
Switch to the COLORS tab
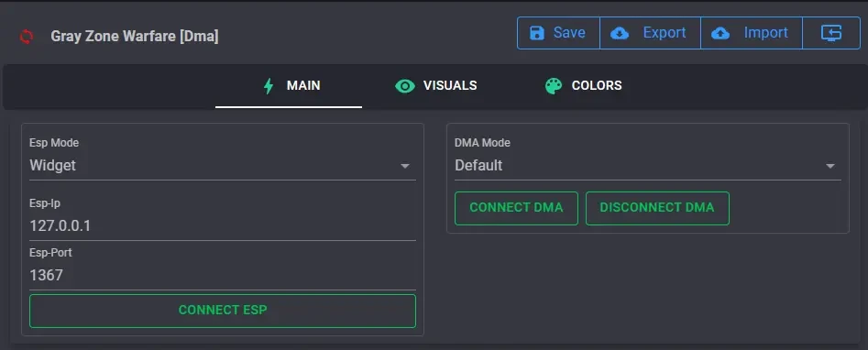pyautogui.click(x=584, y=86)
